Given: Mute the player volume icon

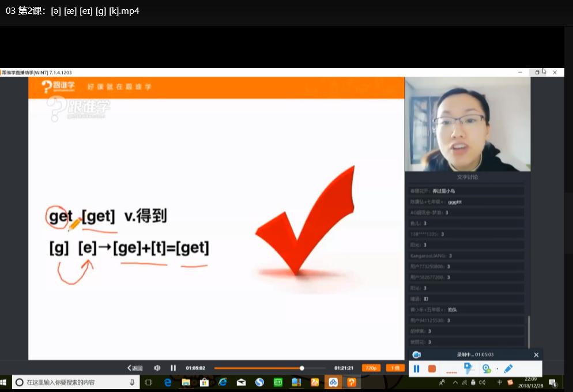Looking at the screenshot, I should [157, 368].
